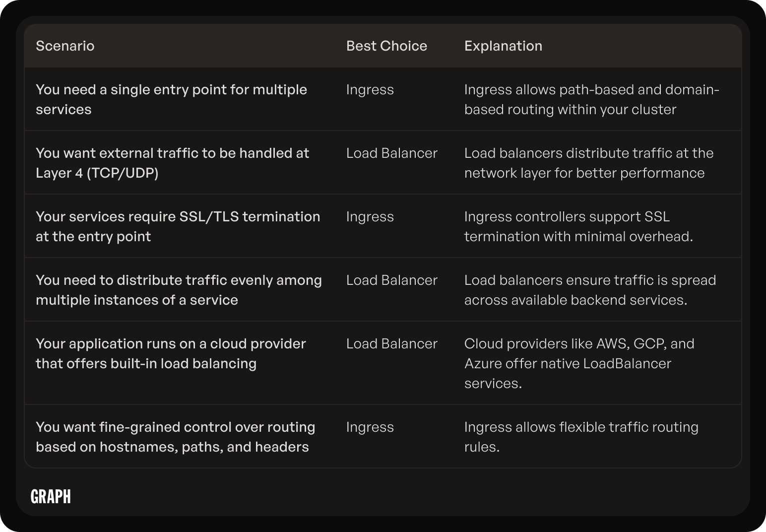Click the path-based and domain-based routing explanation
Viewport: 766px width, 532px height.
pos(592,99)
